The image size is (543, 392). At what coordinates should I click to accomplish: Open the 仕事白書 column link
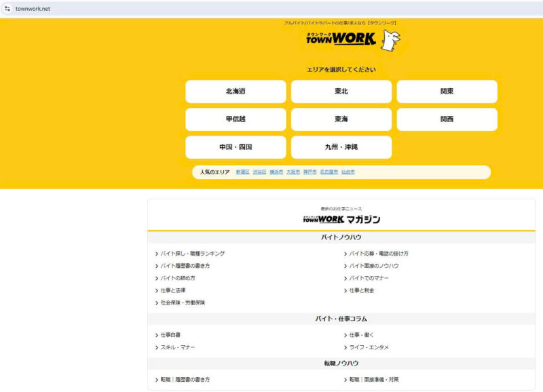click(x=171, y=335)
